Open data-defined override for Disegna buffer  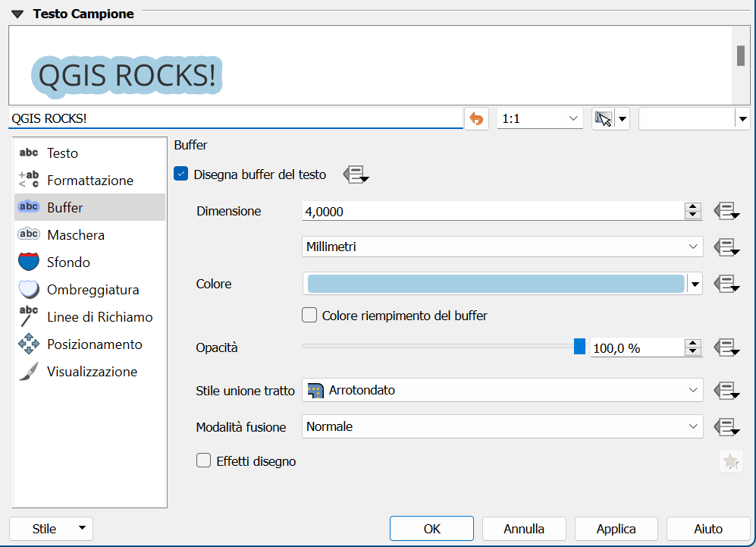click(x=356, y=174)
